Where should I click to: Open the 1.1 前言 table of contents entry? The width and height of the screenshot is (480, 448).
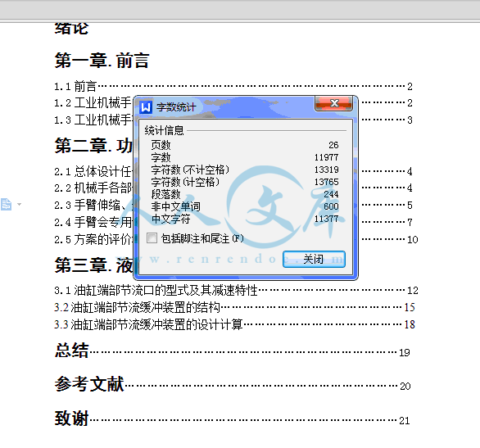233,87
